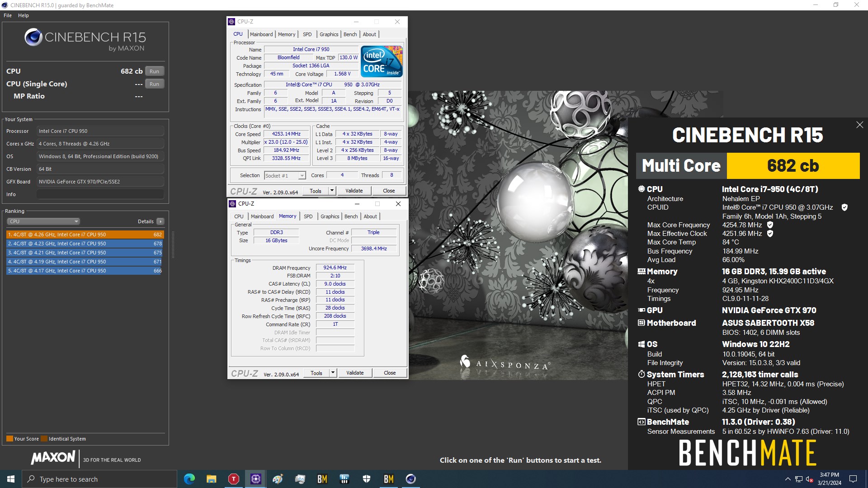The image size is (868, 488).
Task: Click the CPU chip icon in BenchMate panel
Action: coord(641,189)
